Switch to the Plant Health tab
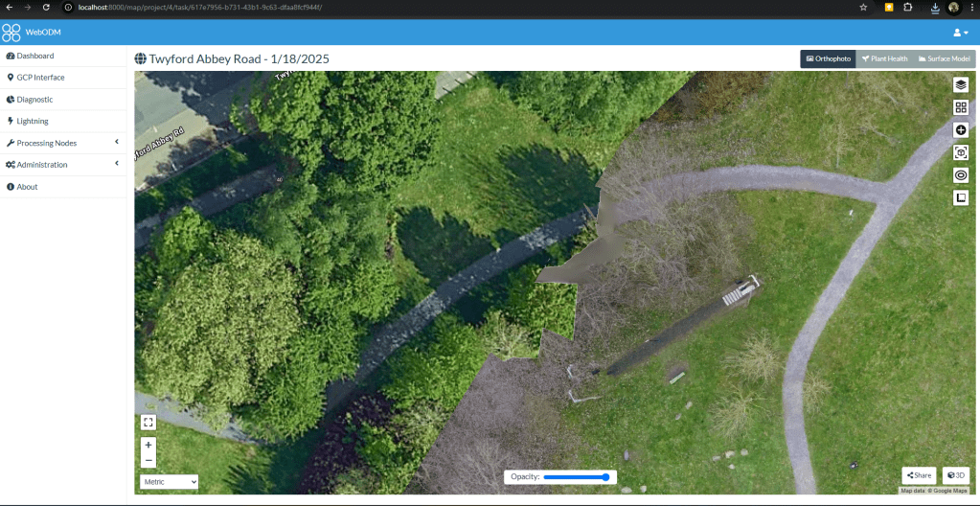This screenshot has height=506, width=980. (883, 58)
